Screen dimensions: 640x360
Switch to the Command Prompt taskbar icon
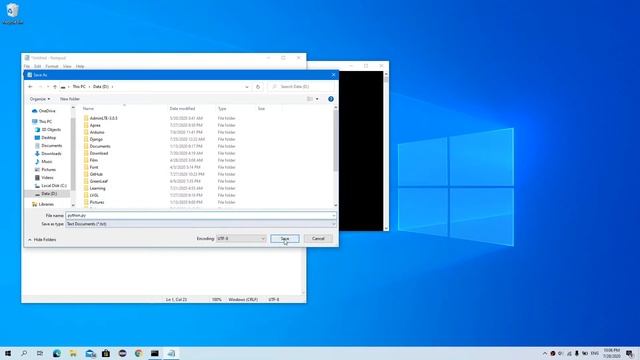click(155, 353)
